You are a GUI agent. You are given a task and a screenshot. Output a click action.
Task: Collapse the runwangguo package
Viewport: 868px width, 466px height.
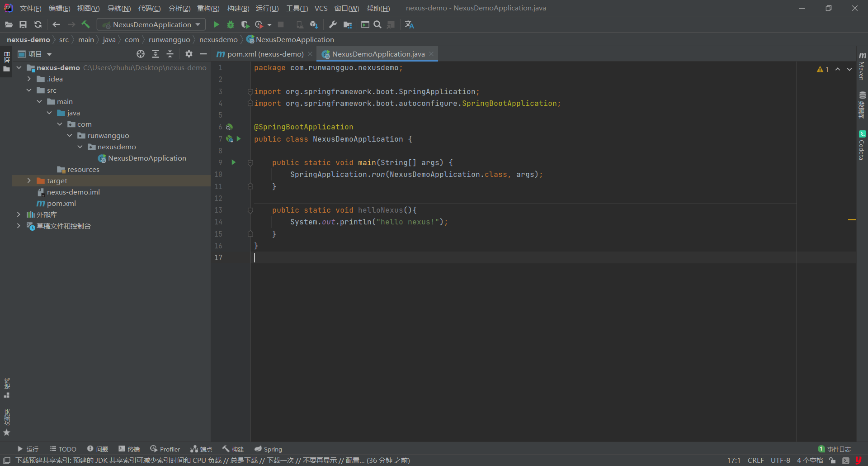coord(70,135)
